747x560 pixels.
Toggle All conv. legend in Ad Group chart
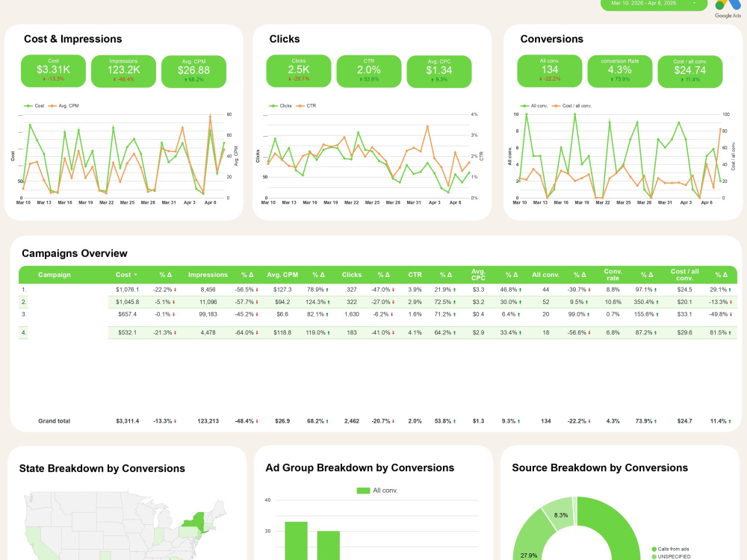pyautogui.click(x=377, y=491)
